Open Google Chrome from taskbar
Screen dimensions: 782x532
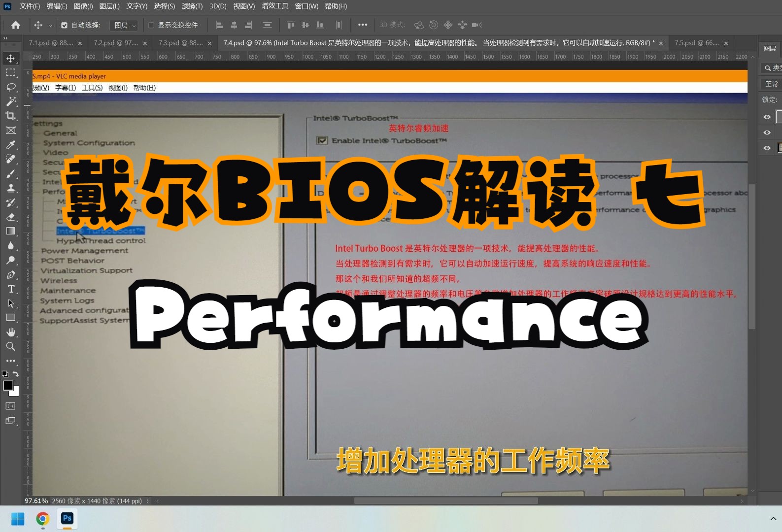tap(42, 519)
